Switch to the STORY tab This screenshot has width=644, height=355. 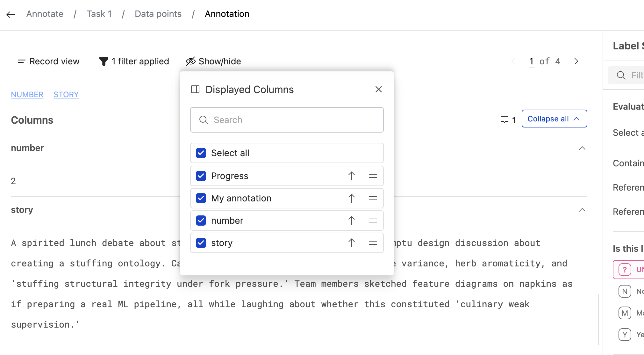66,94
